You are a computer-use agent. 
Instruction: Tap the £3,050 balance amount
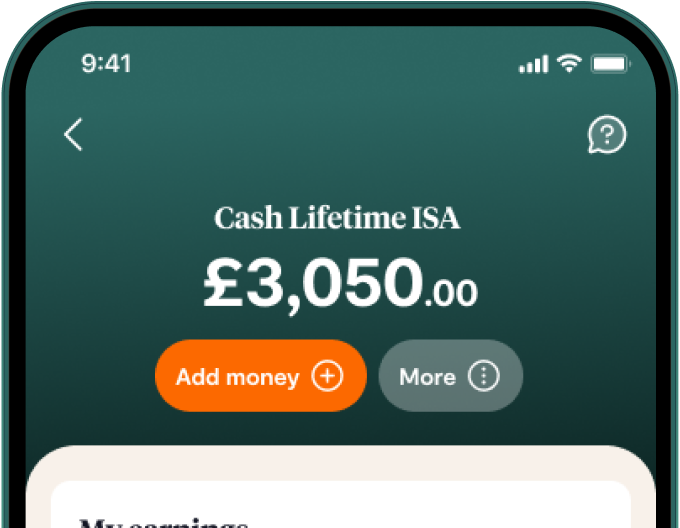[x=312, y=283]
